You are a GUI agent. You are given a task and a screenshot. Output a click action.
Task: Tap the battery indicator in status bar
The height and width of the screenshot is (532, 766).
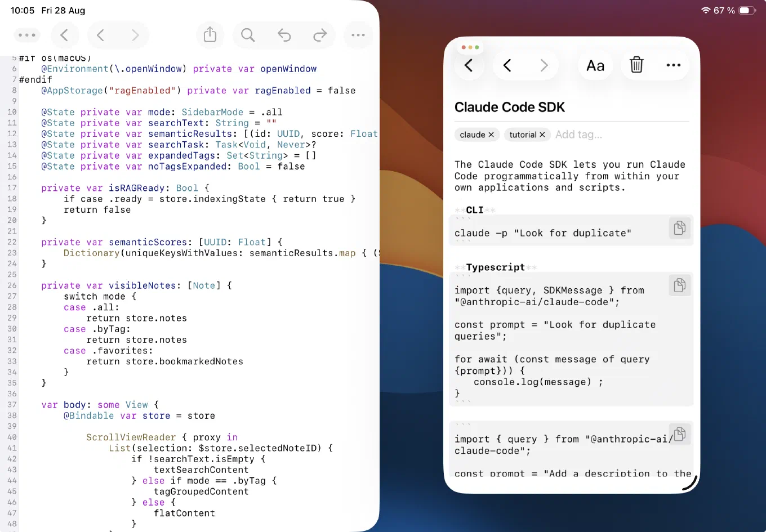747,10
